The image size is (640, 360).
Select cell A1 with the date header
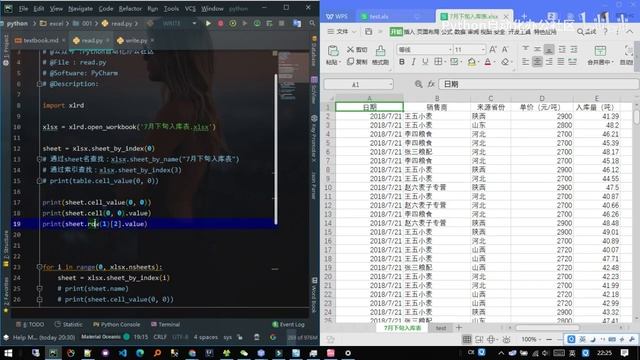(x=369, y=107)
